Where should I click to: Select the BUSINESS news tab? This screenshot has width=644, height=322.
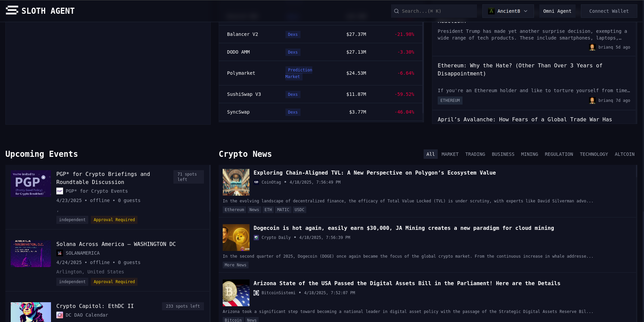503,154
